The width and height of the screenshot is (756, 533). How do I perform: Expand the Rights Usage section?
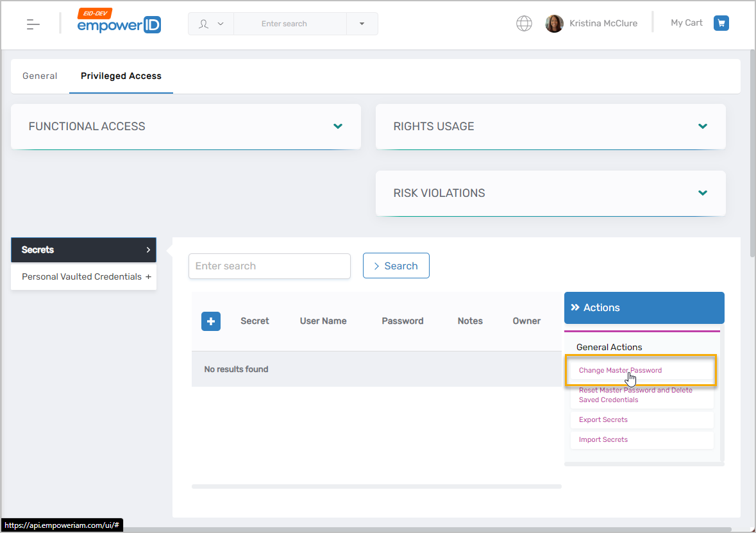(x=703, y=126)
